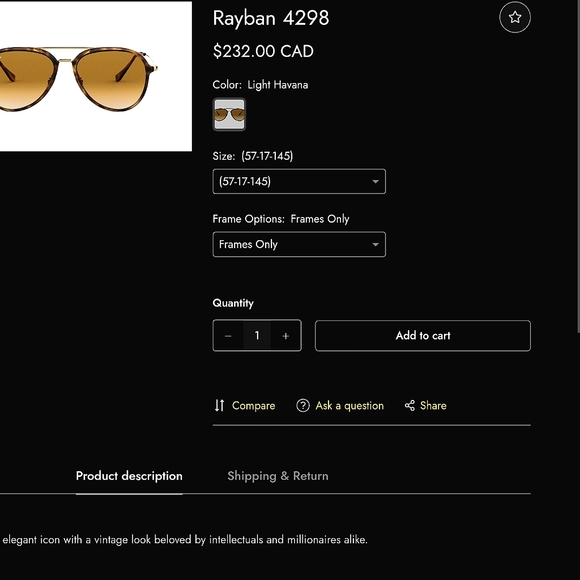This screenshot has width=580, height=580.
Task: Select the Light Havana color swatch
Action: [x=229, y=114]
